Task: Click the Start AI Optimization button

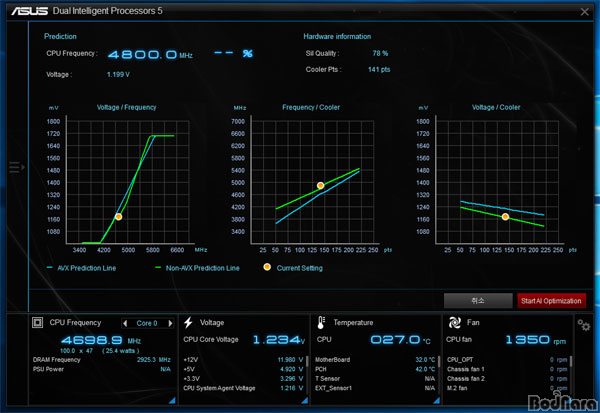Action: (x=551, y=301)
